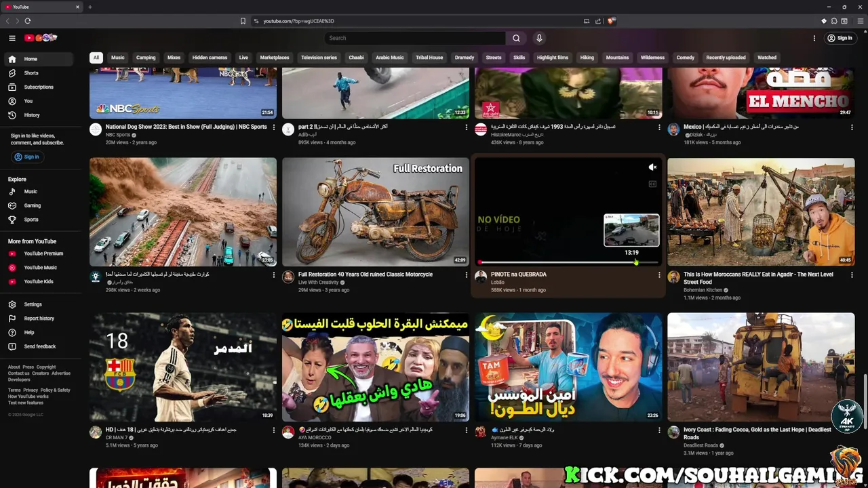Viewport: 868px width, 488px height.
Task: Open options menu for Ivory Coast video
Action: (x=852, y=430)
